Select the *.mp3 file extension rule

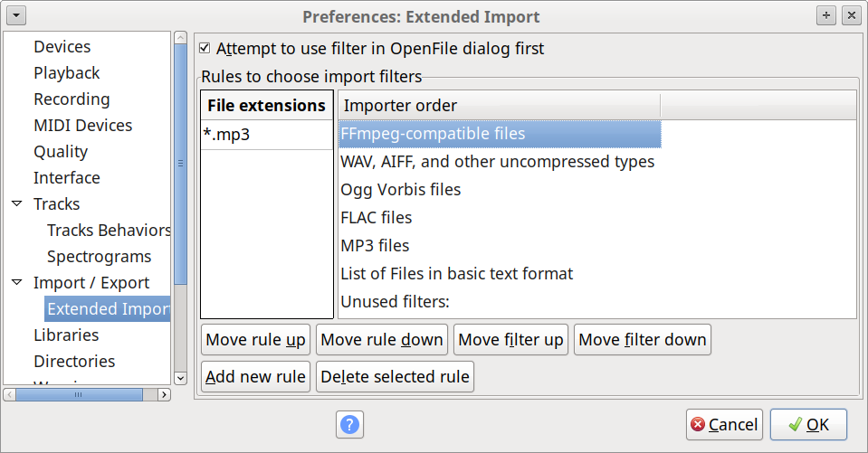point(266,135)
